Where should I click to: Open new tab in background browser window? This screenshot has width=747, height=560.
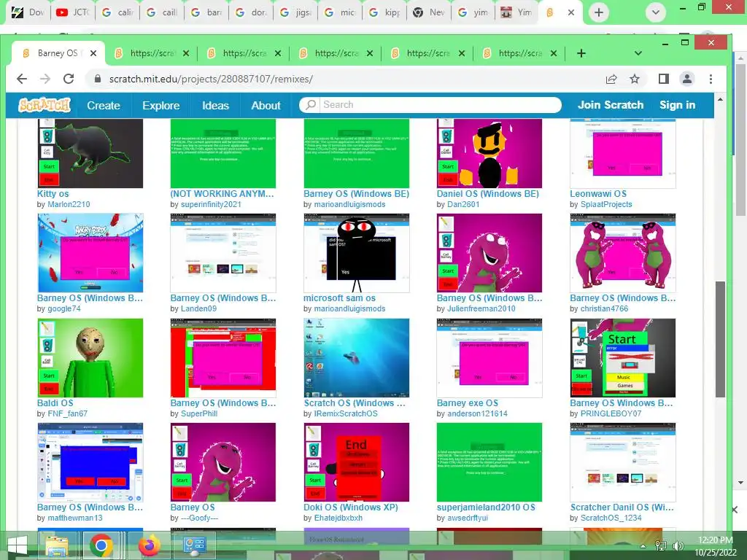click(x=599, y=12)
